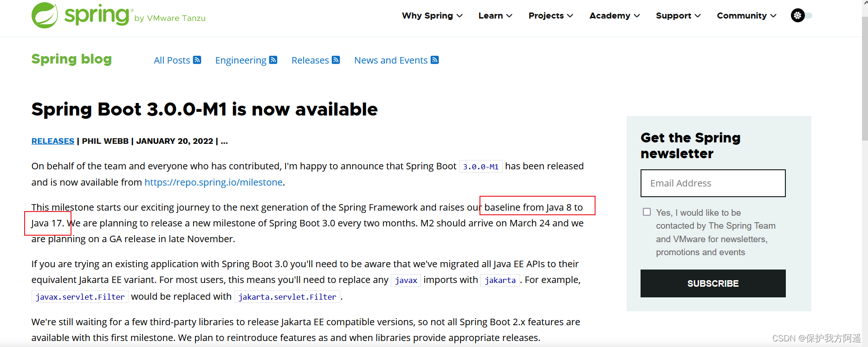Open RSS feed icon next to Releases
Screen dimensions: 868x347
click(x=336, y=60)
